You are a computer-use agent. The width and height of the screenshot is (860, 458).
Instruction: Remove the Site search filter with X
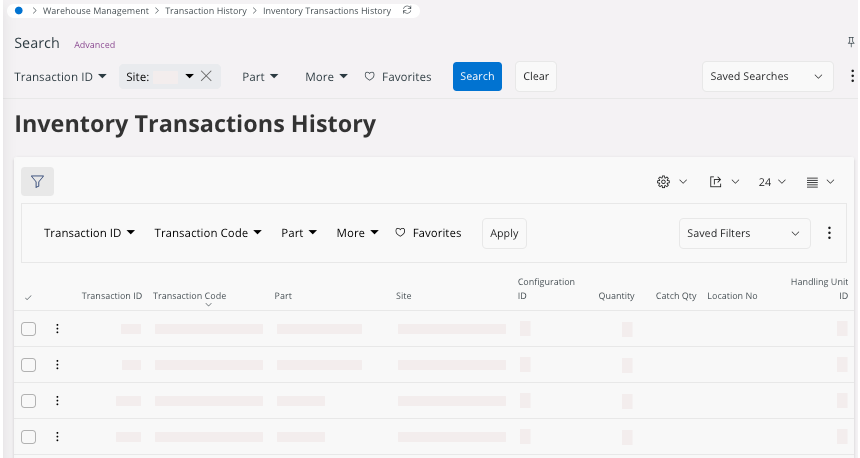206,76
